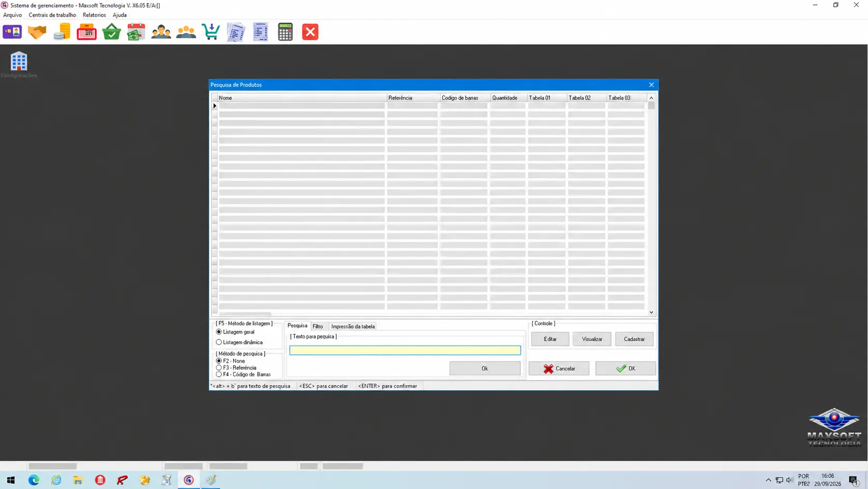Image resolution: width=868 pixels, height=489 pixels.
Task: Select Listagem dinâmica radio option
Action: click(239, 342)
